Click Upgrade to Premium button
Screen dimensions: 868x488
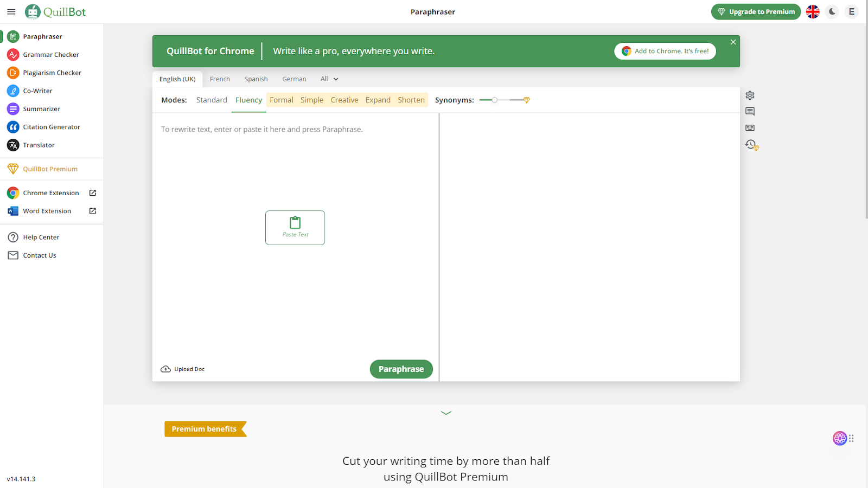pyautogui.click(x=756, y=12)
